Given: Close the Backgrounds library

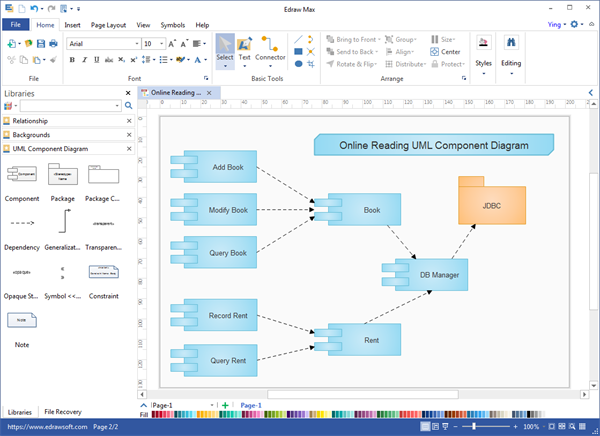Looking at the screenshot, I should 127,134.
